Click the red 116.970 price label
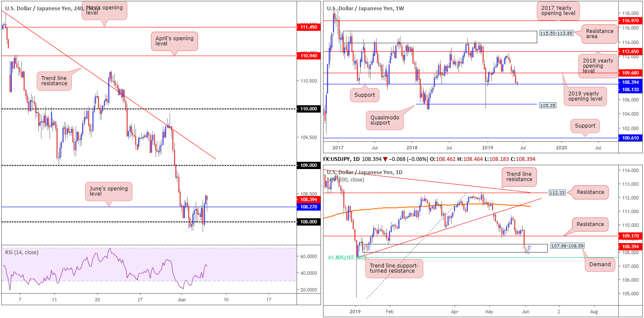The height and width of the screenshot is (318, 644). click(x=631, y=21)
